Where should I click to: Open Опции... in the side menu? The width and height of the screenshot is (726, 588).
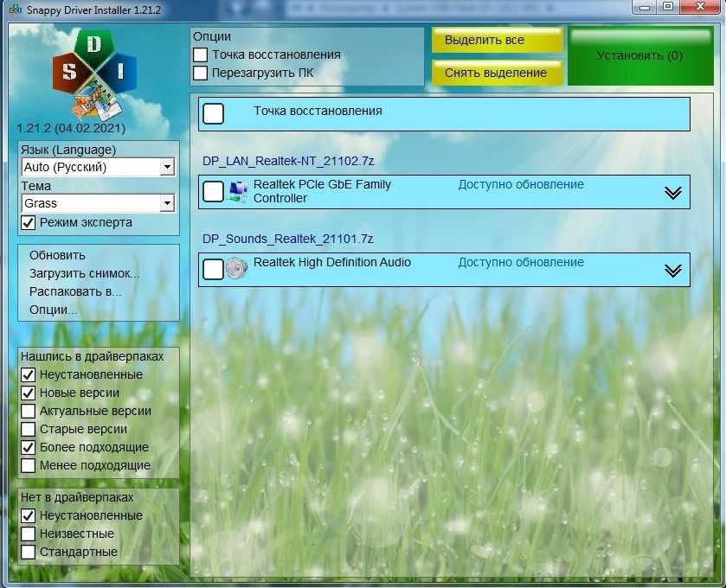54,310
